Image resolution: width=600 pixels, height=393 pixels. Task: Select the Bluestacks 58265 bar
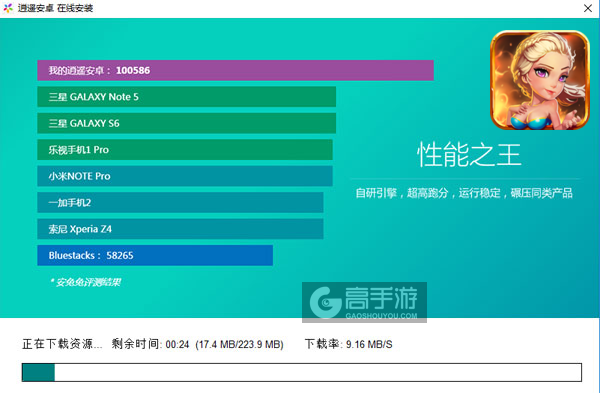[x=155, y=255]
